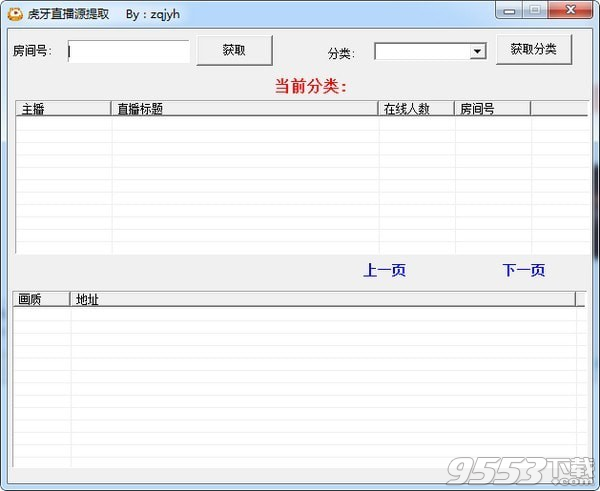
Task: Click the 地址 column header
Action: pos(323,299)
